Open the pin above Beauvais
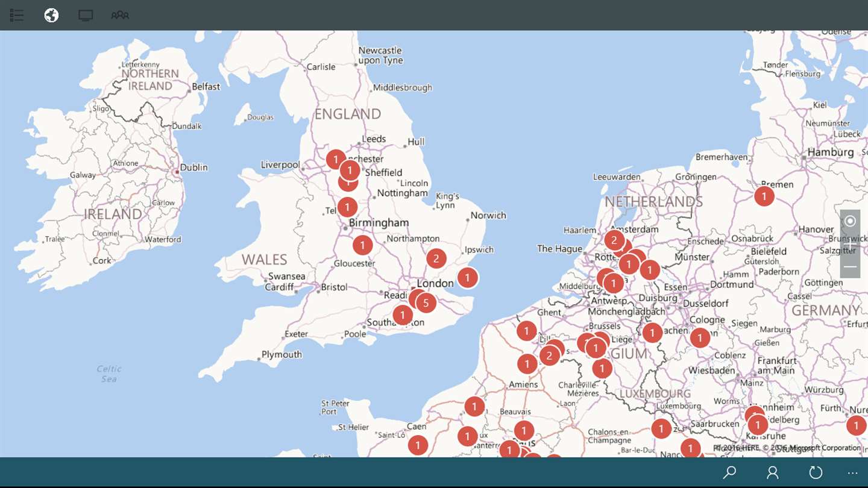868x488 pixels. (x=474, y=407)
